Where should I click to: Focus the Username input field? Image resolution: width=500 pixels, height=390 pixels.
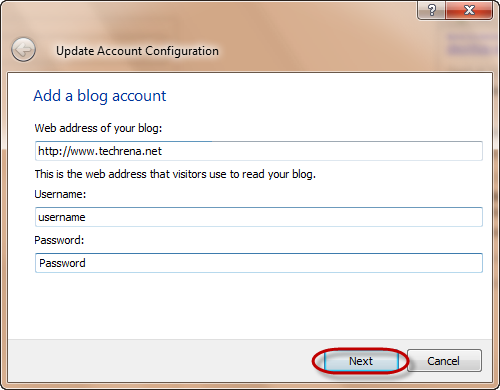coord(259,217)
